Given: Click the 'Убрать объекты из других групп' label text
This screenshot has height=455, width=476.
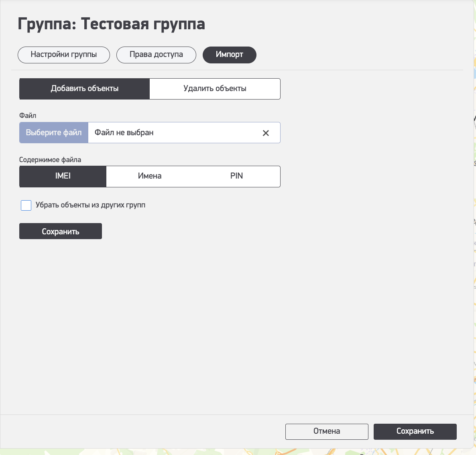Looking at the screenshot, I should [90, 205].
